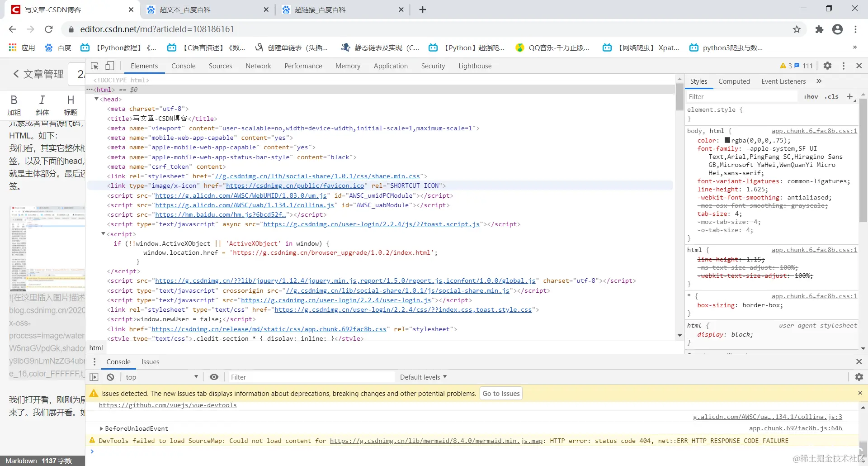Open console settings gear

pyautogui.click(x=859, y=377)
